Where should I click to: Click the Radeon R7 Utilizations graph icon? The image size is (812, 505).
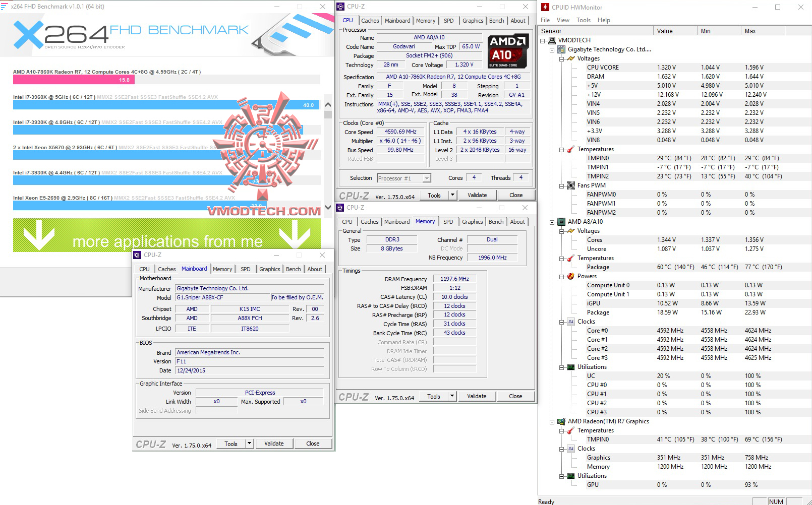pyautogui.click(x=571, y=476)
